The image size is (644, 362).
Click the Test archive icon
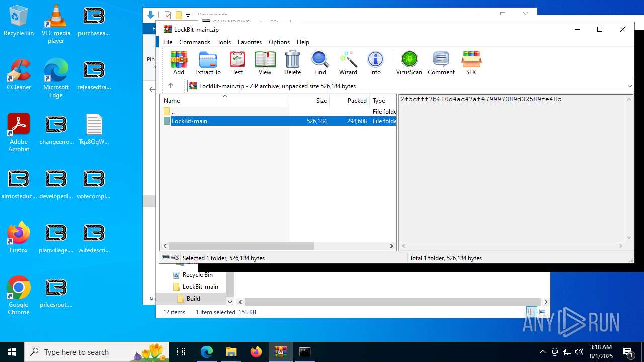click(x=237, y=63)
